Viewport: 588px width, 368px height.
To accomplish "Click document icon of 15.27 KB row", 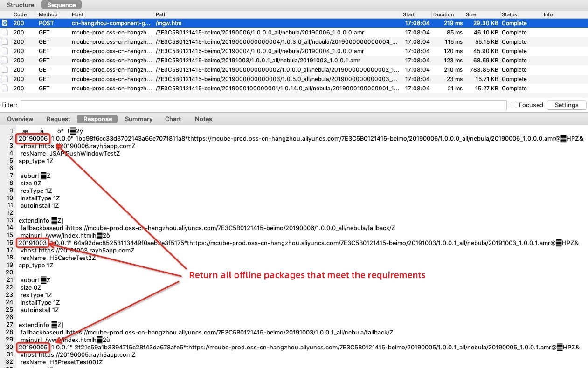I will 5,89.
